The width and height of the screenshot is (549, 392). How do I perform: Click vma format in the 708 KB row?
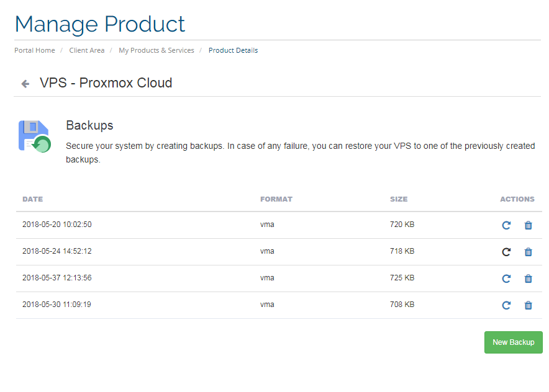click(267, 305)
